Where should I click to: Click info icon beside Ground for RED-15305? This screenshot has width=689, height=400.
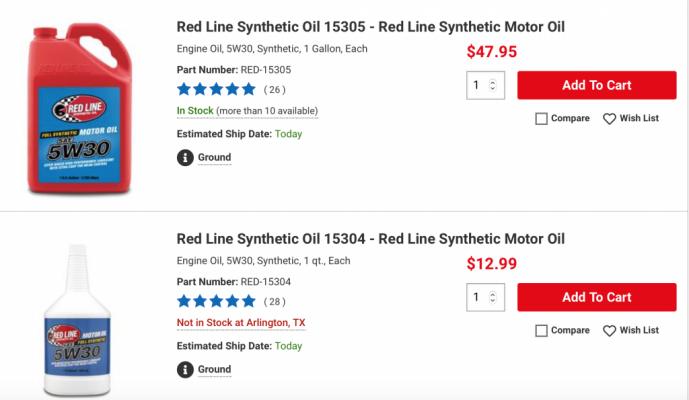coord(185,157)
